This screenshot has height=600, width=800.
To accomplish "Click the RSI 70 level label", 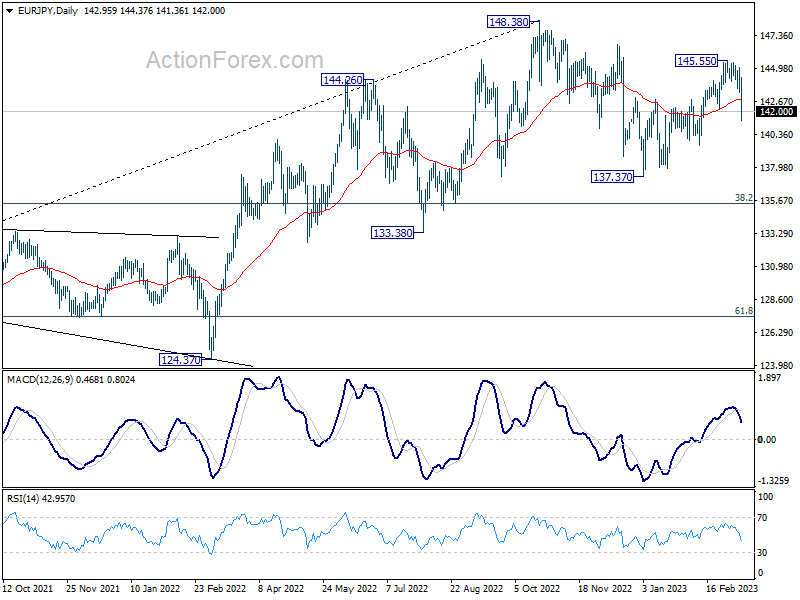I will point(762,518).
